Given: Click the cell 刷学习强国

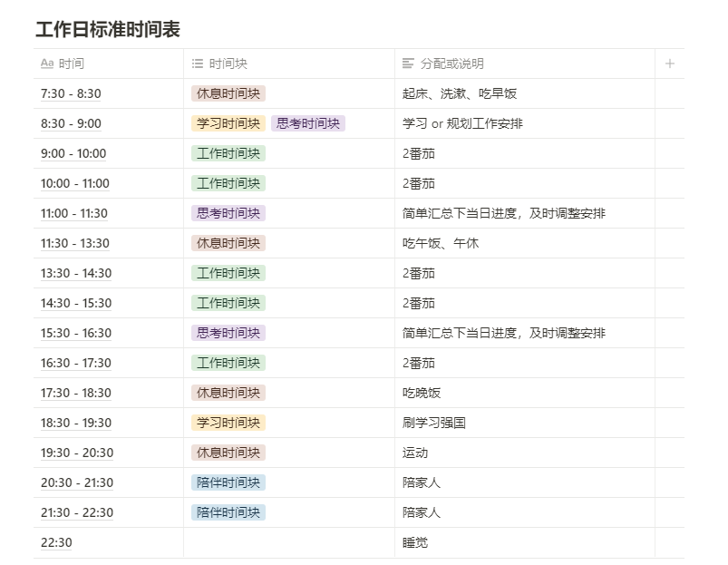Looking at the screenshot, I should [x=525, y=423].
